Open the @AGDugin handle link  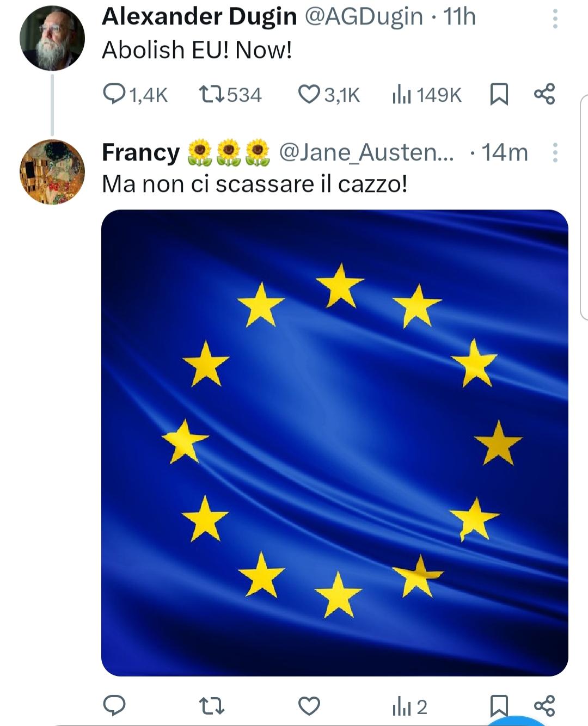point(363,17)
